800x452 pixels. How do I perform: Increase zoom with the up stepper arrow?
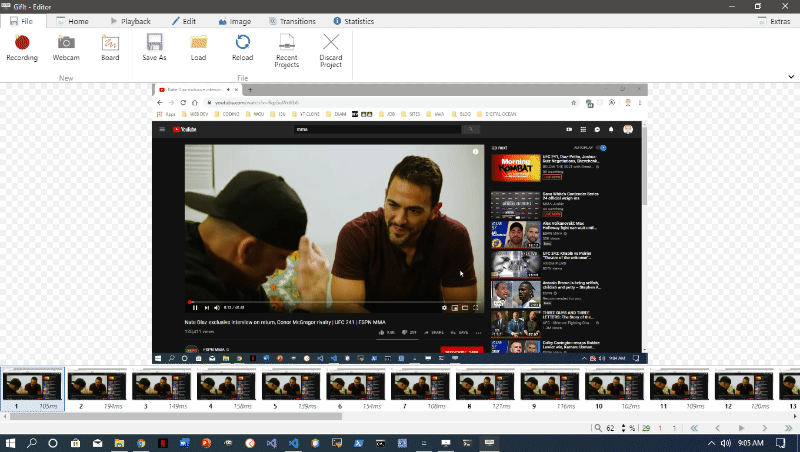pos(623,425)
